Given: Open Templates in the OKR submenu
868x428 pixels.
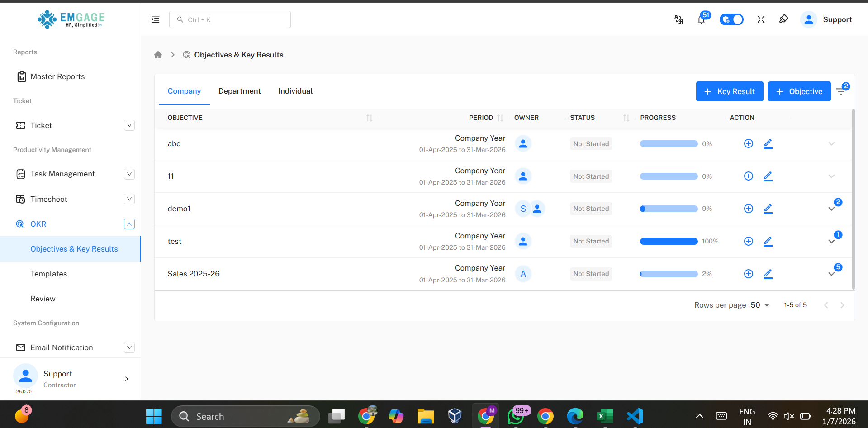Looking at the screenshot, I should [x=49, y=274].
